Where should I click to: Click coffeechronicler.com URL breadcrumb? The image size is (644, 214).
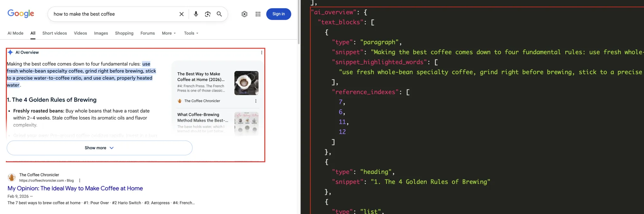point(46,181)
